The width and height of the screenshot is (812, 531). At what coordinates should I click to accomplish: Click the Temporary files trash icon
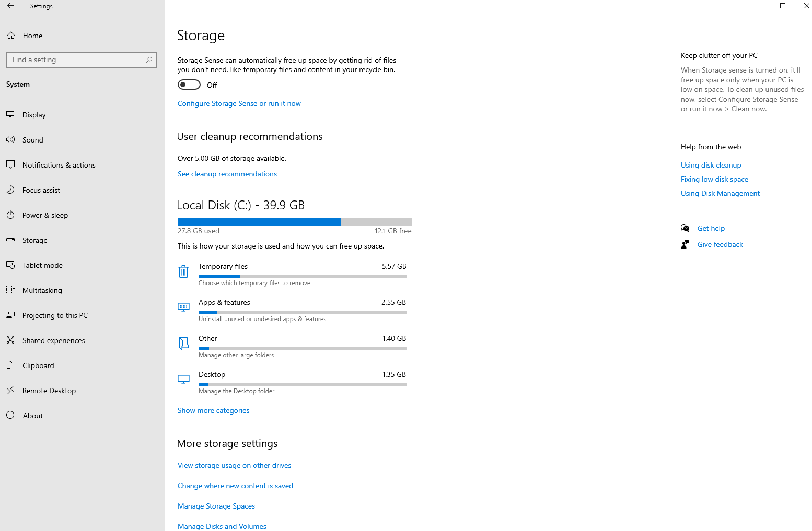click(x=183, y=272)
